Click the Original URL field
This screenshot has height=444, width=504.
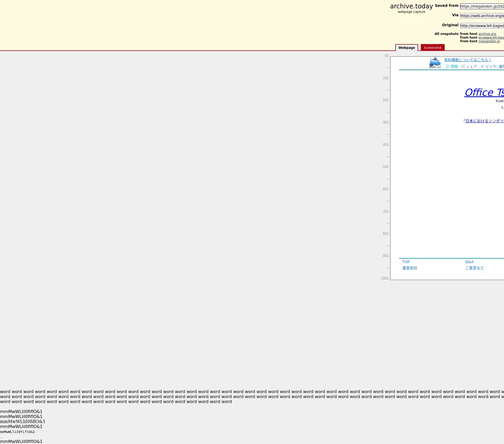click(482, 26)
